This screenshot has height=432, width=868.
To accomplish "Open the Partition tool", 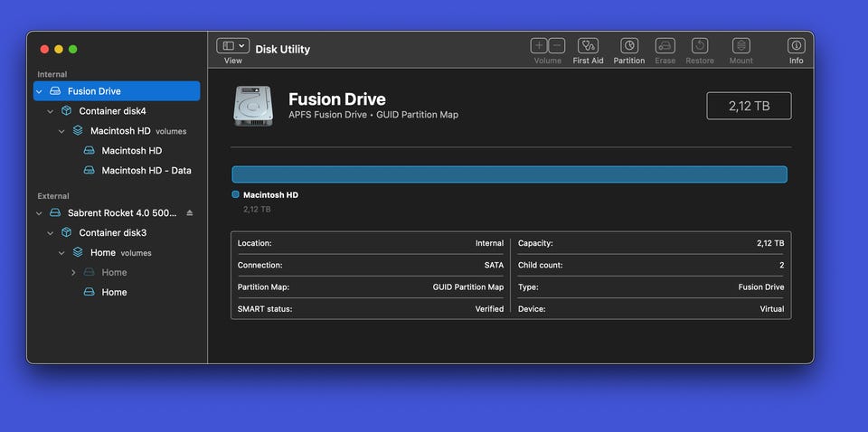I will pos(629,46).
